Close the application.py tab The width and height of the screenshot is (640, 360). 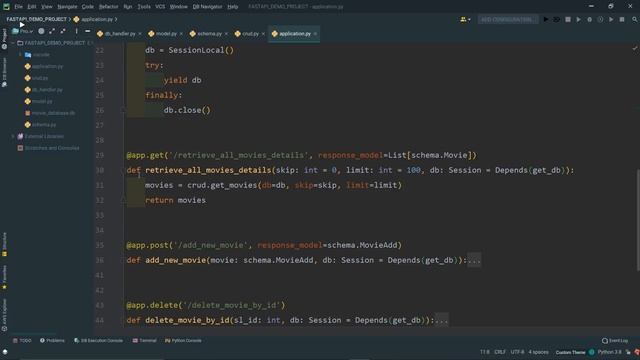316,34
